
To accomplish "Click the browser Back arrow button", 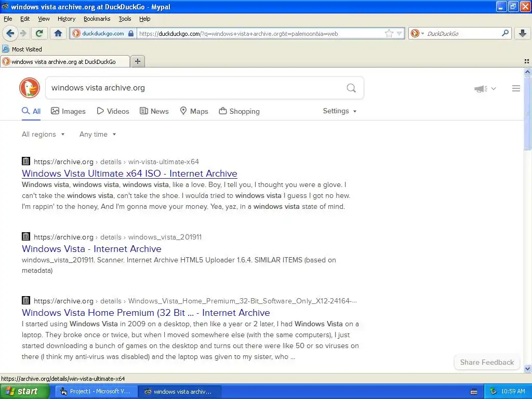I will tap(10, 33).
